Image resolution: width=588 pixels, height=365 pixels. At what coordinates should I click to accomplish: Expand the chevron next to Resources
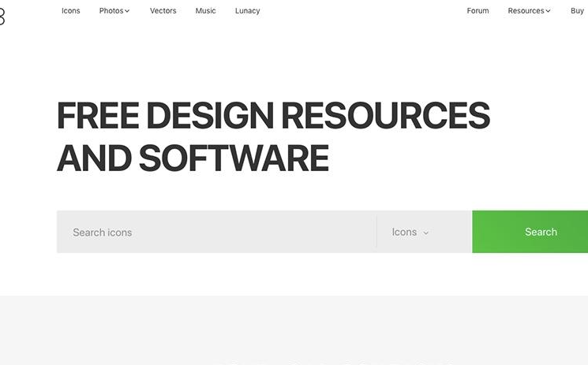549,11
